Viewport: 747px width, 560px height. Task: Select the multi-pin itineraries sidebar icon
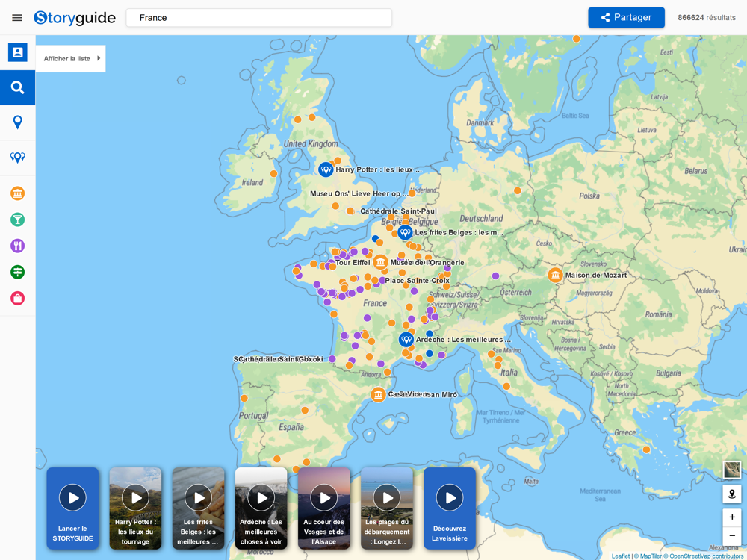(18, 158)
